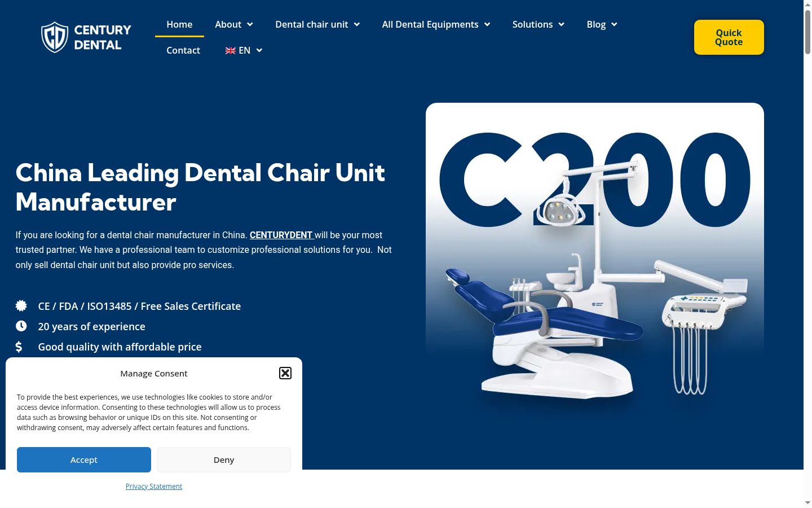Click the "Manage Consent" dialog title
Screen dimensions: 812x508
(154, 373)
